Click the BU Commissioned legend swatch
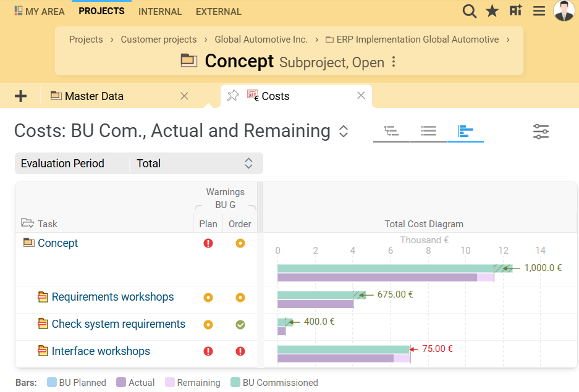Viewport: 579px width, 392px height. tap(235, 383)
